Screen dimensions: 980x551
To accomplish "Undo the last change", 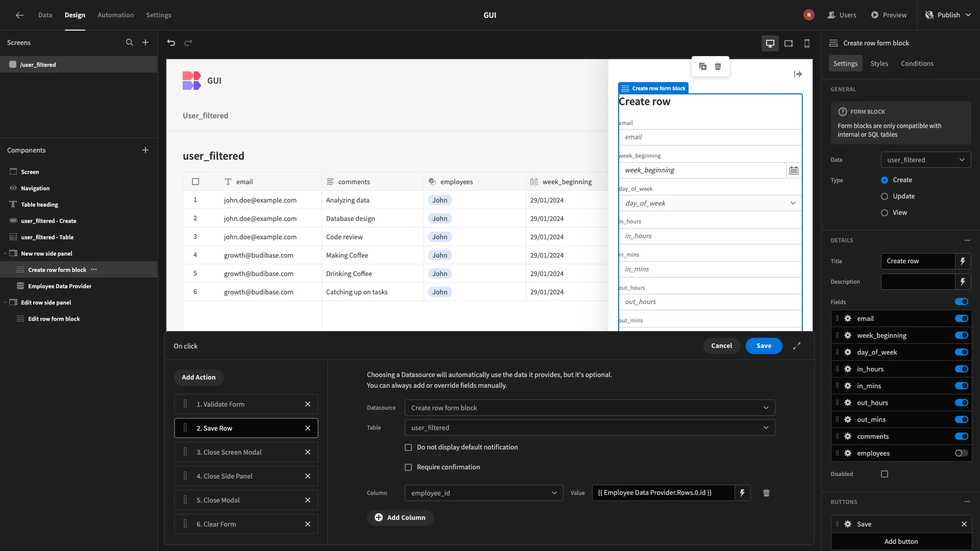I will click(171, 43).
